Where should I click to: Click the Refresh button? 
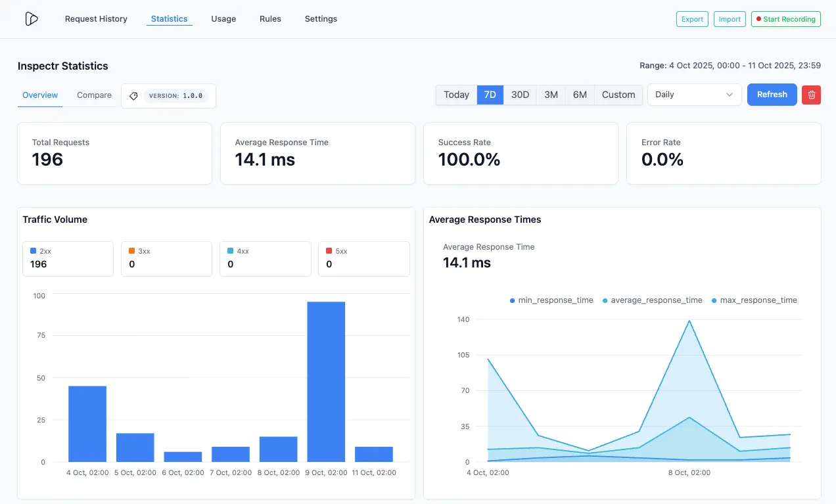click(772, 95)
